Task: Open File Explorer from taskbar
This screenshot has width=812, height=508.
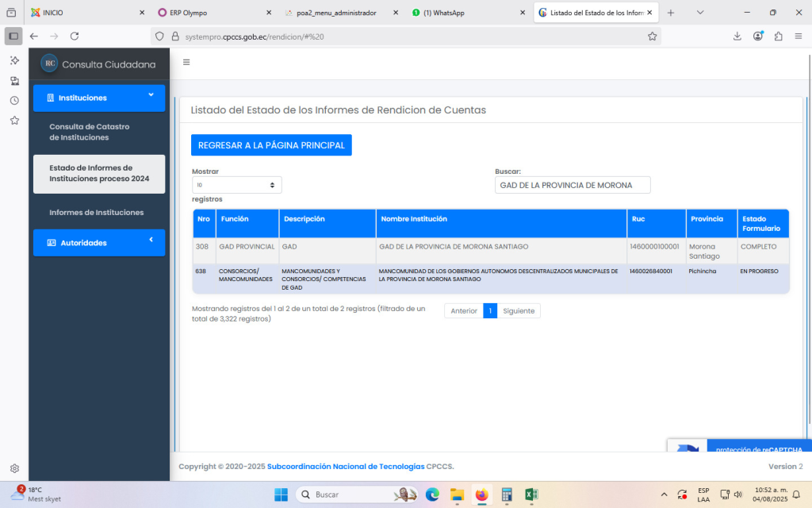Action: pos(457,495)
